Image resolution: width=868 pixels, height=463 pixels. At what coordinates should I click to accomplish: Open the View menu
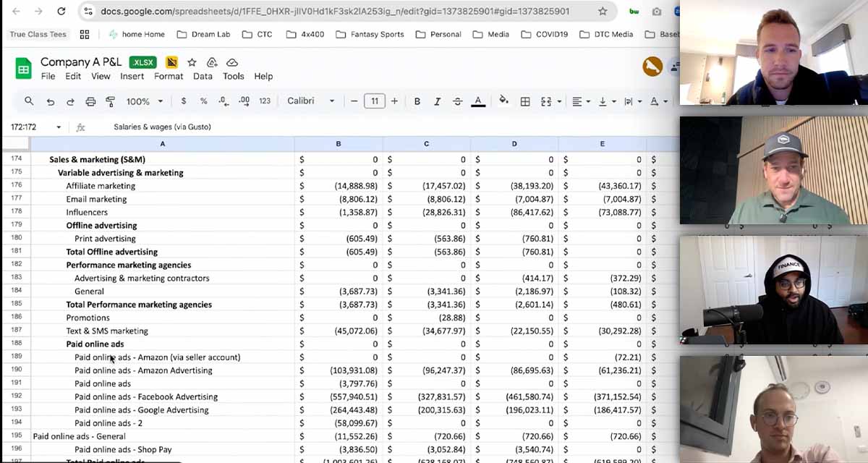point(101,77)
